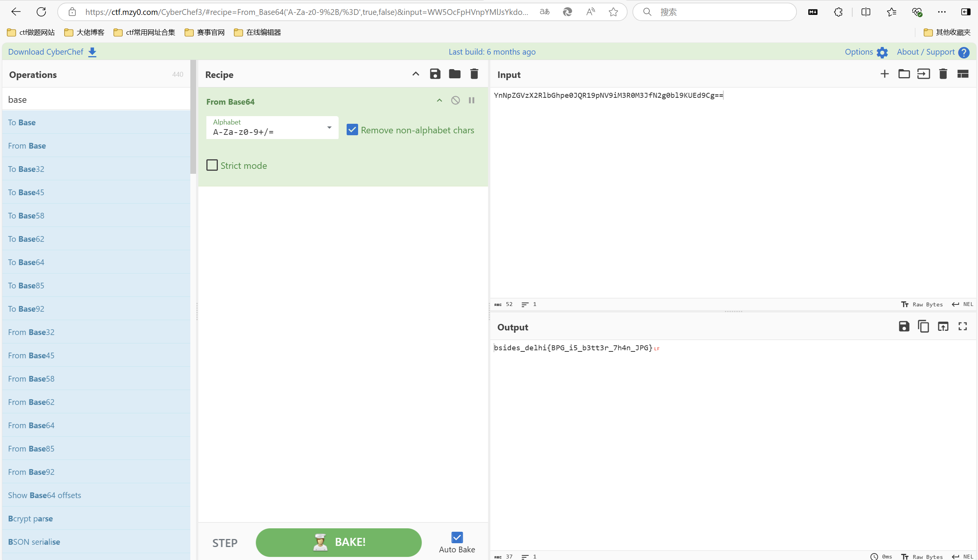Open 在线编辑器 bookmark folder
This screenshot has width=978, height=560.
pos(257,32)
